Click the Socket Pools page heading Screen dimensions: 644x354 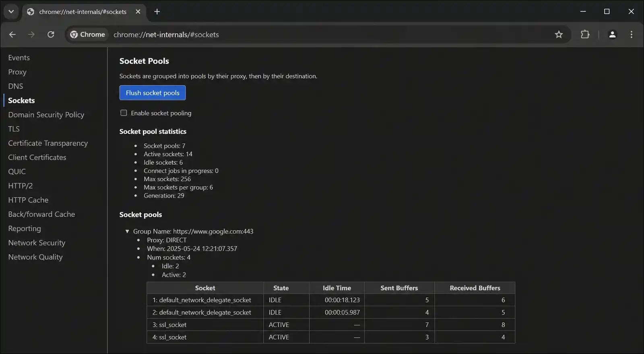coord(144,61)
